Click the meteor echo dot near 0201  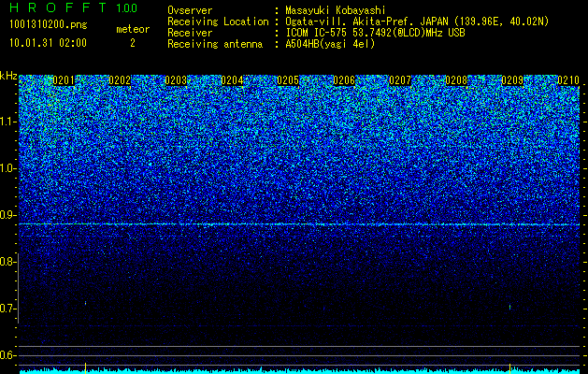[x=85, y=303]
